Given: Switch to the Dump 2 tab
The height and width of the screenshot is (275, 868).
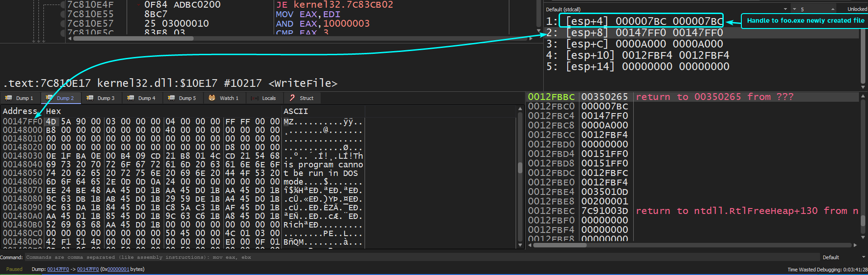Looking at the screenshot, I should click(x=61, y=98).
